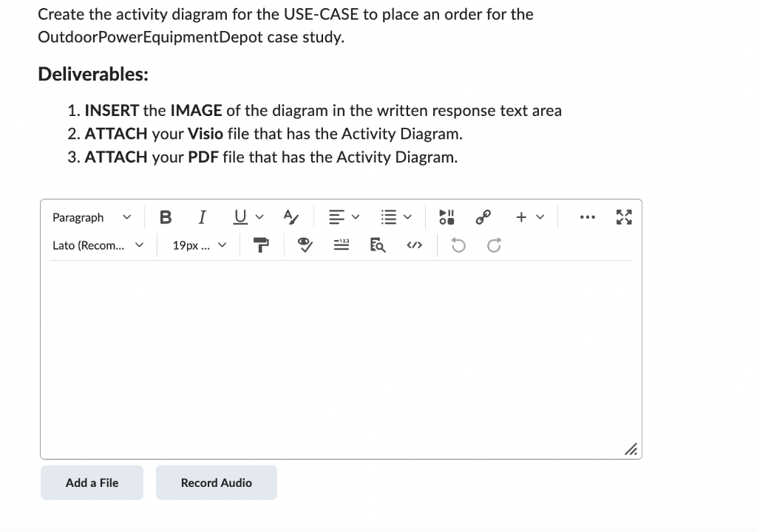Toggle italic text formatting
757x532 pixels.
203,217
